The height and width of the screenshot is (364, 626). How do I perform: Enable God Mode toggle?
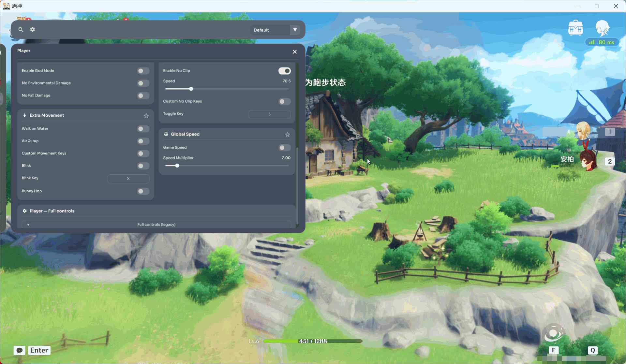click(x=143, y=71)
